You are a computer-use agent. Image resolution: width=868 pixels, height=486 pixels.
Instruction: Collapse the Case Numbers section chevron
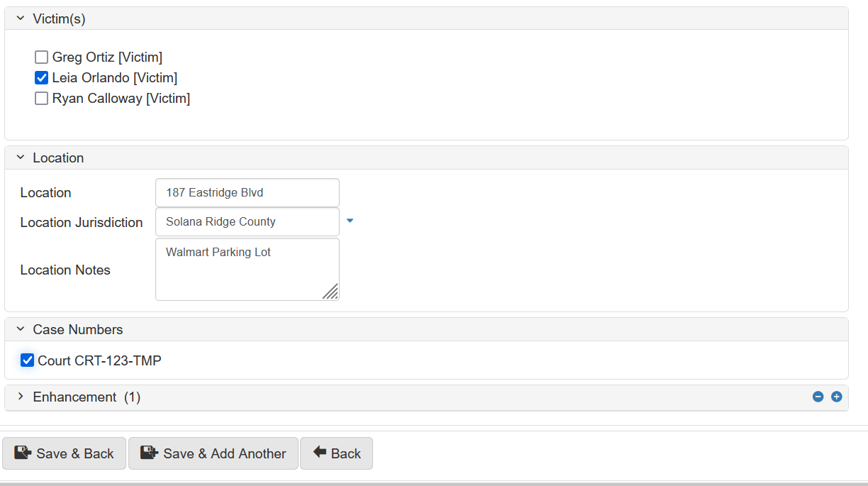[21, 329]
